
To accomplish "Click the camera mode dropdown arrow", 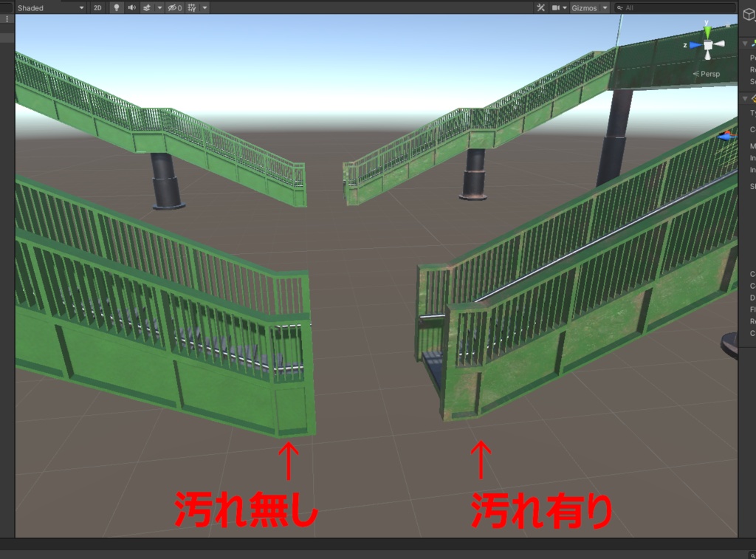I will click(x=565, y=7).
